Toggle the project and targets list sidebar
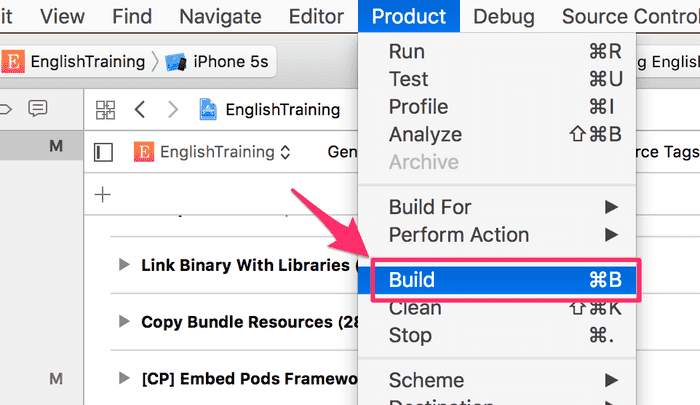Screen dimensions: 700x405 coord(103,152)
